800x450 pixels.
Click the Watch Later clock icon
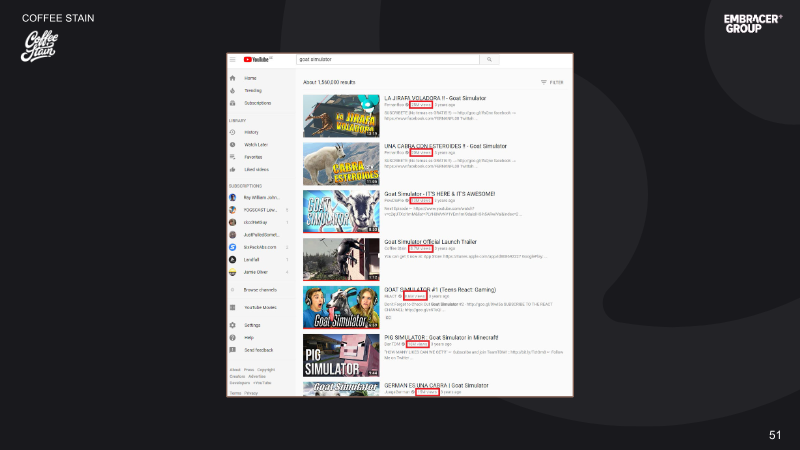point(233,145)
